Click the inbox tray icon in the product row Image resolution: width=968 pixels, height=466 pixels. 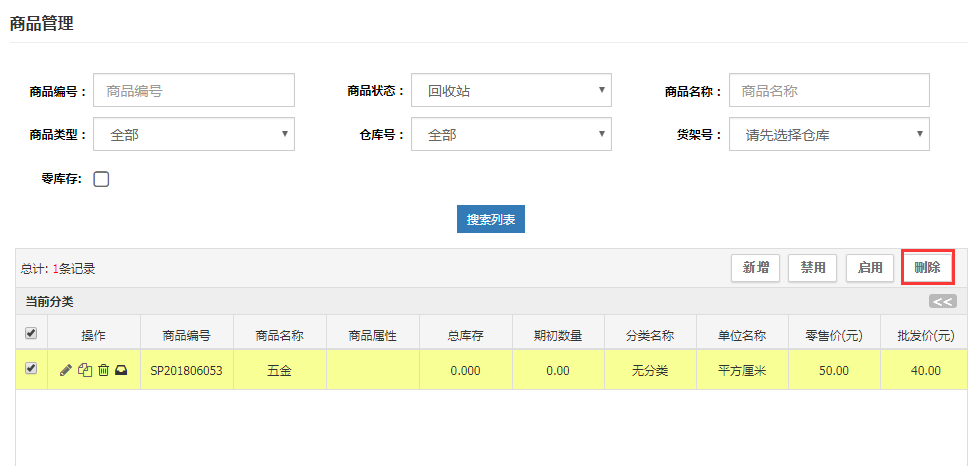click(121, 370)
